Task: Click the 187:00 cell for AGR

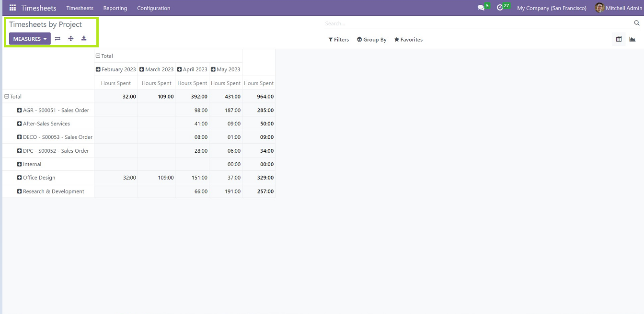Action: (x=226, y=110)
